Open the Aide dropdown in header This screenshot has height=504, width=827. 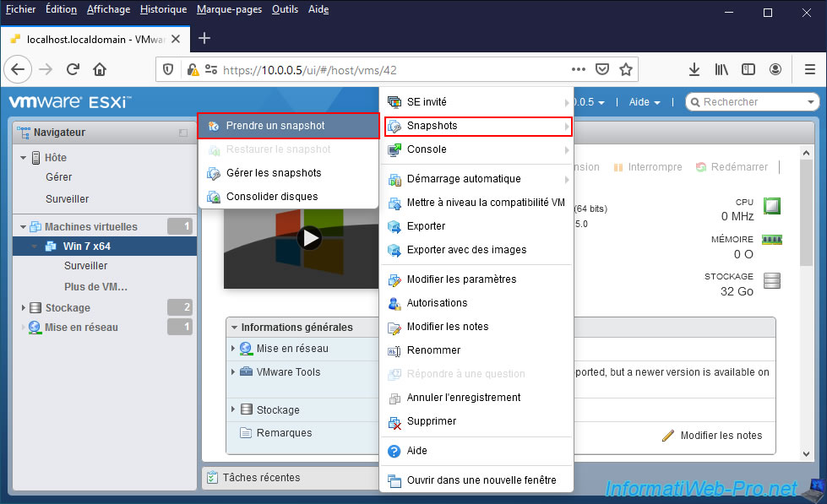point(644,102)
